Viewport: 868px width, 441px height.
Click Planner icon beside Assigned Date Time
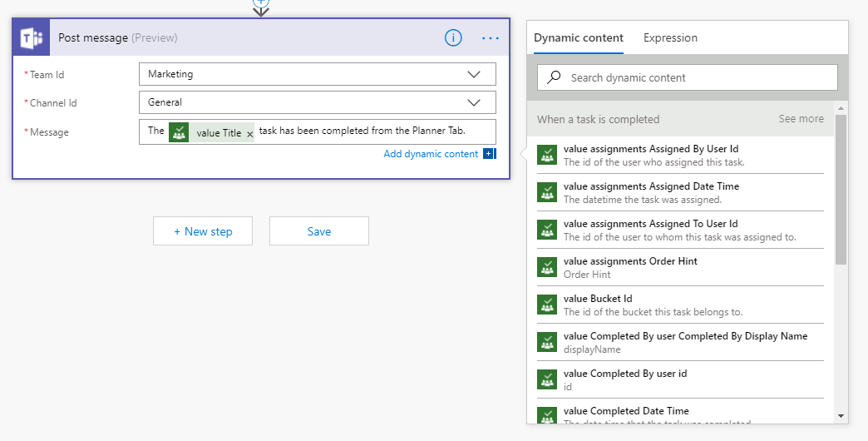coord(547,192)
